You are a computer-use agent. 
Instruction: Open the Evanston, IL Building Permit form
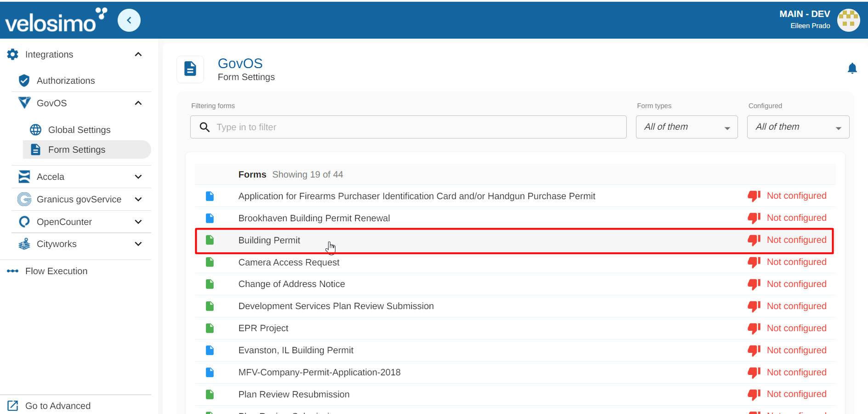click(x=296, y=351)
